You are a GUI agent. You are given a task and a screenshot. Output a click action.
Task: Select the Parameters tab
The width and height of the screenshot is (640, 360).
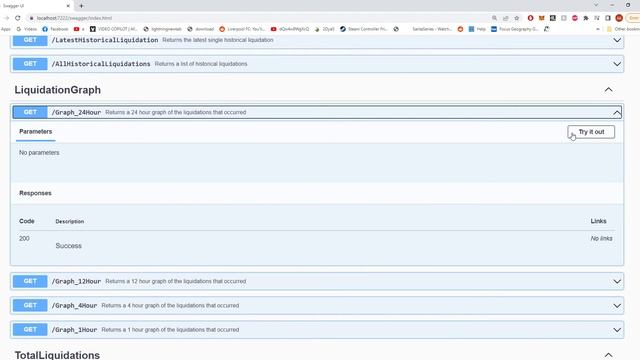coord(36,131)
